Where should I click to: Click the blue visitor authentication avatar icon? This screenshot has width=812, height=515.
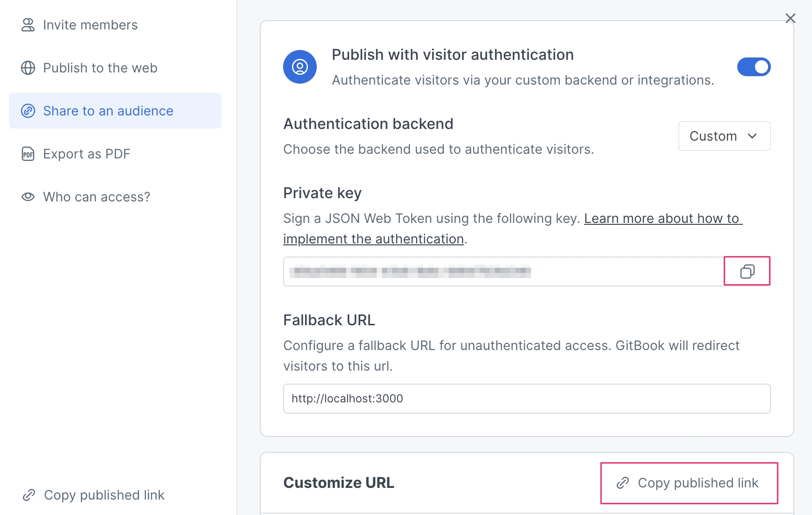[x=300, y=67]
